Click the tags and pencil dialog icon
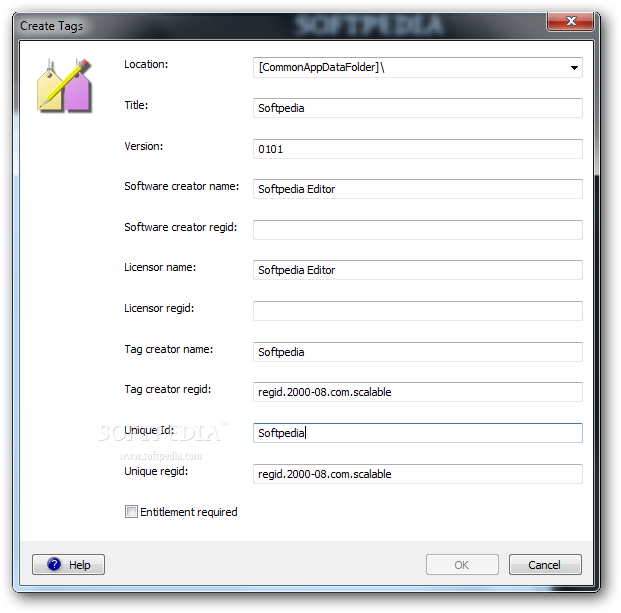This screenshot has width=621, height=613. click(65, 85)
